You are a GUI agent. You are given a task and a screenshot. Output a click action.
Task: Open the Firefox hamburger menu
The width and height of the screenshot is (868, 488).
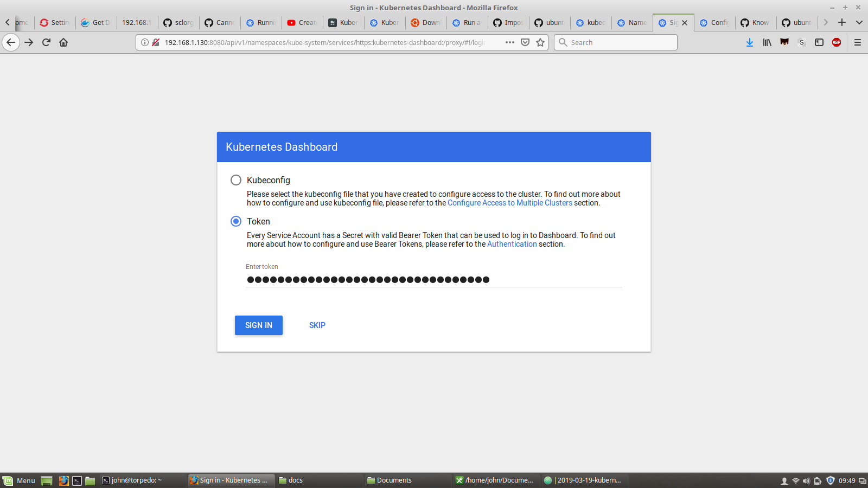[x=858, y=42]
